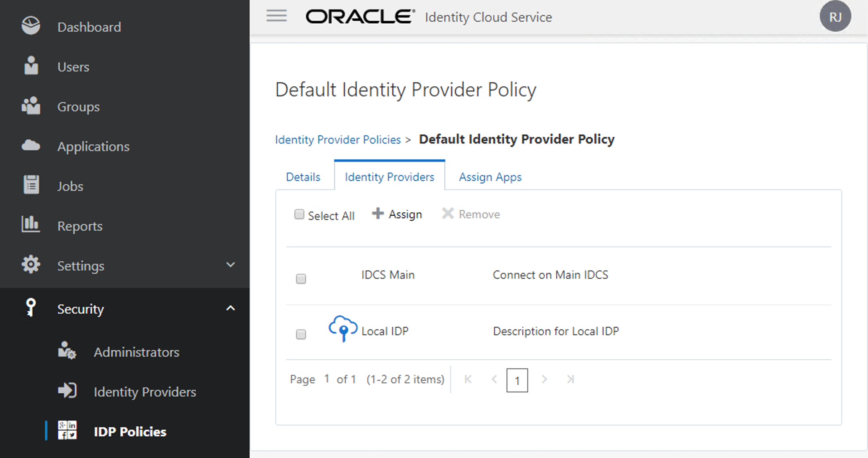Click the Assign button label
Image resolution: width=868 pixels, height=458 pixels.
coord(405,214)
